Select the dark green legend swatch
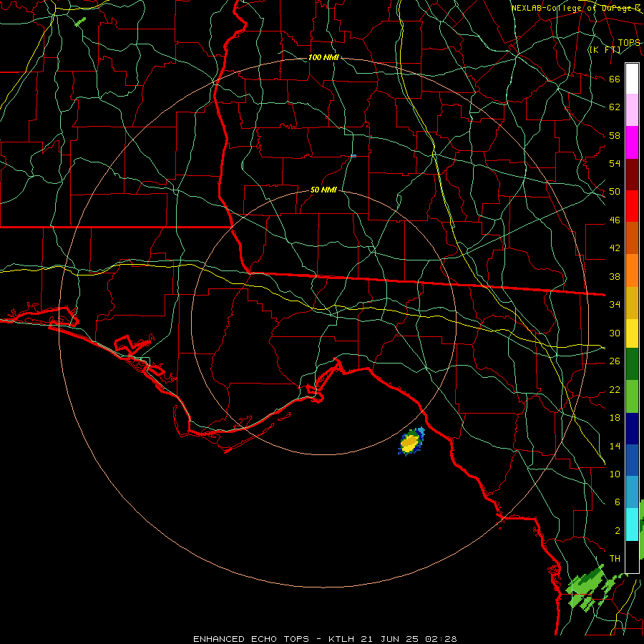The width and height of the screenshot is (644, 644). (x=632, y=364)
